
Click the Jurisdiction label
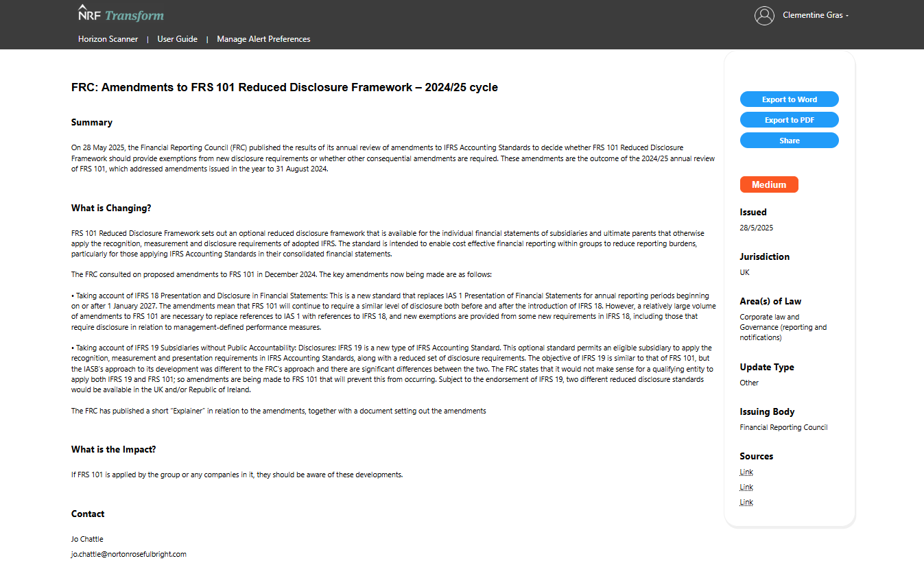[764, 256]
